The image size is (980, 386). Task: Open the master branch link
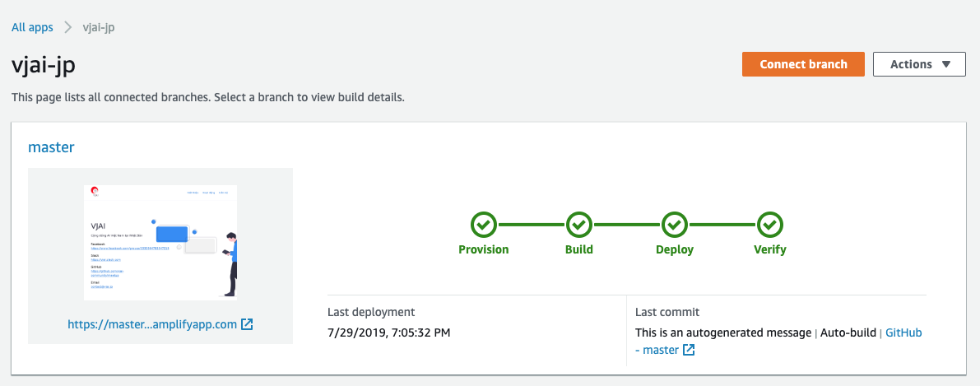pos(51,147)
